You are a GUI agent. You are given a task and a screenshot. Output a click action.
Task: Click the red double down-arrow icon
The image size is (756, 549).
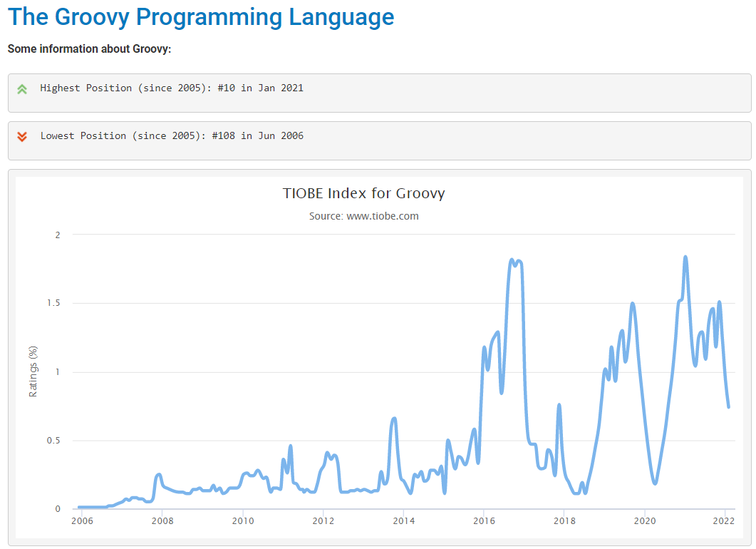[22, 136]
